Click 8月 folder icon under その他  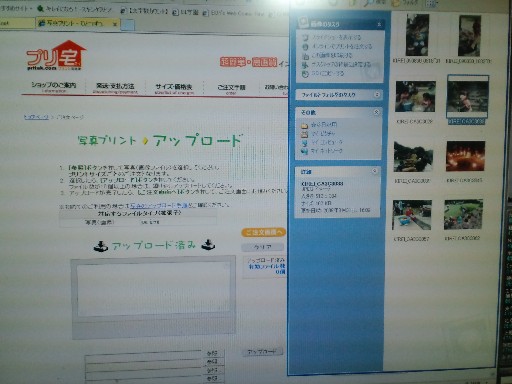(x=304, y=125)
